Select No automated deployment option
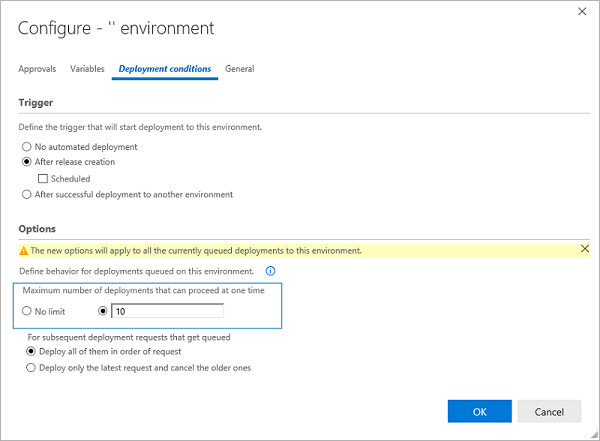 [26, 147]
